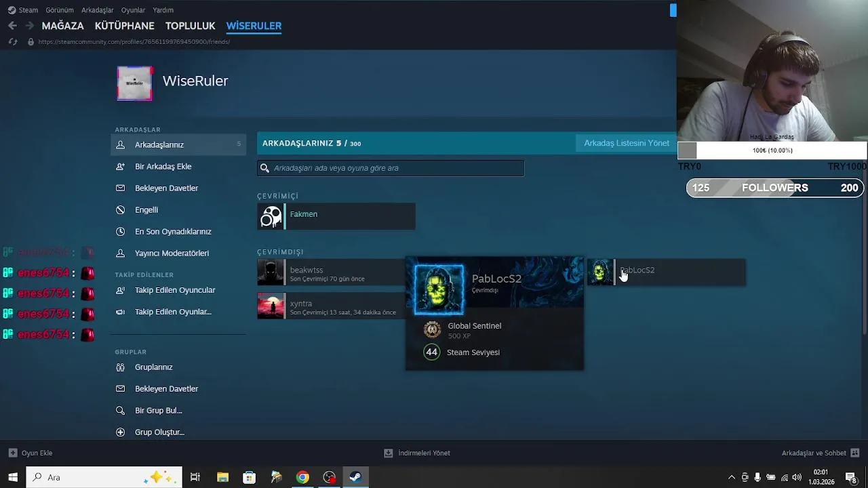This screenshot has height=488, width=868.
Task: Click the Yayıncı Moderatörleri person icon
Action: (120, 253)
